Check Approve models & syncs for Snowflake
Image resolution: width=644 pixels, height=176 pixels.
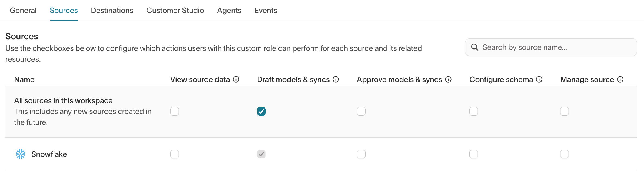(361, 154)
